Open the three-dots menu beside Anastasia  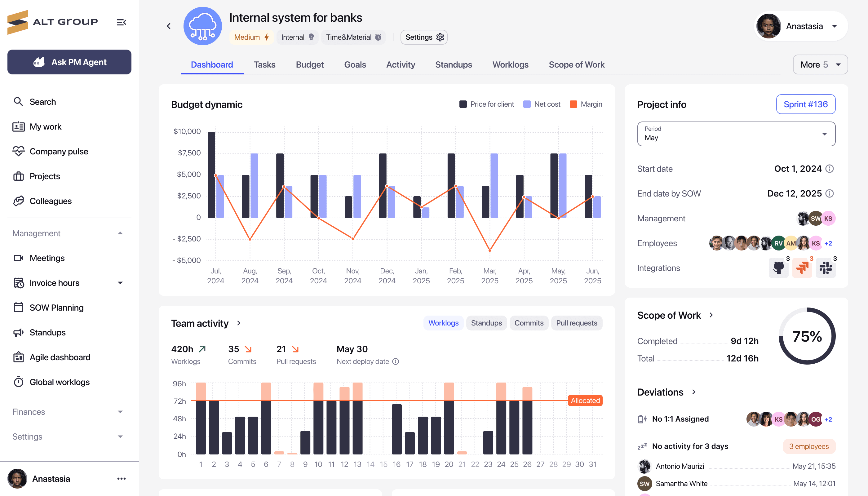coord(121,479)
